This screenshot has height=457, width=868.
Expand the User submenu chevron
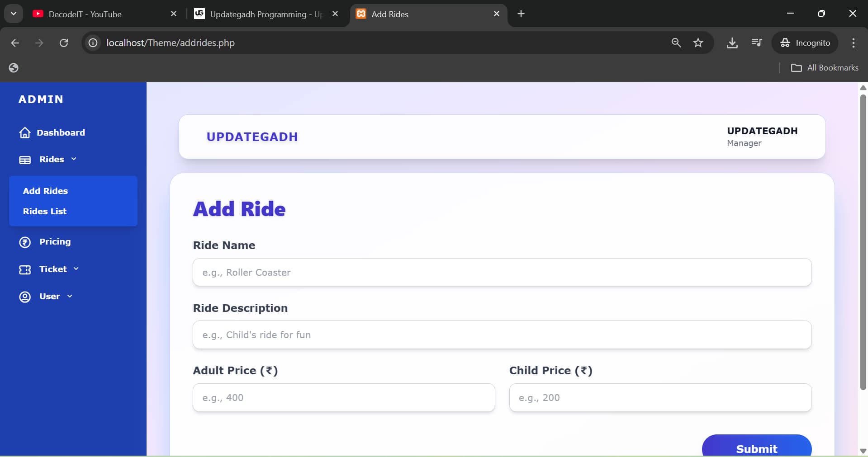(x=70, y=297)
